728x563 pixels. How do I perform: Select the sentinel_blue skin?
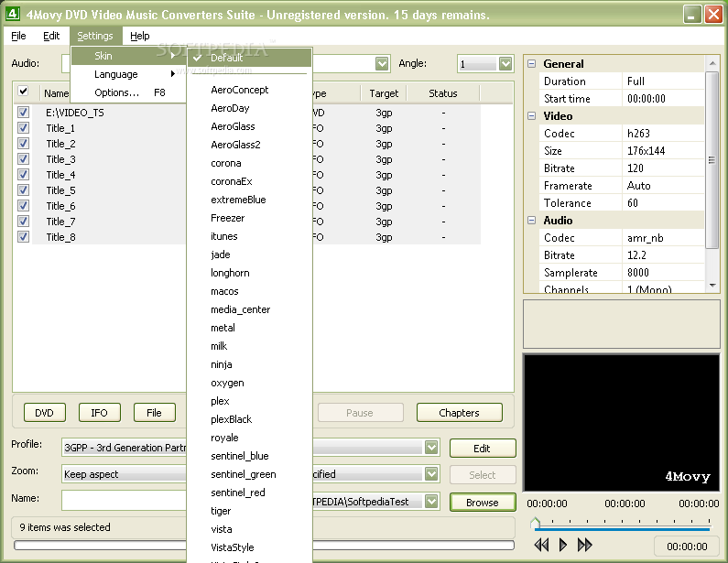tap(240, 456)
